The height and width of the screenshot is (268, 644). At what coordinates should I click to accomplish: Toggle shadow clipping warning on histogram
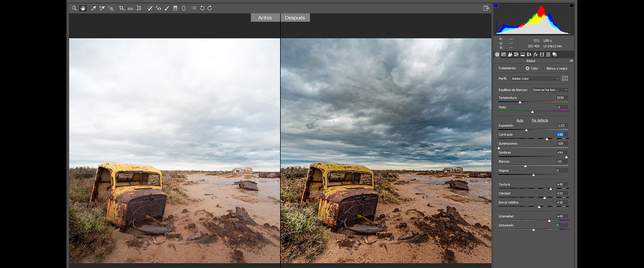click(x=496, y=5)
